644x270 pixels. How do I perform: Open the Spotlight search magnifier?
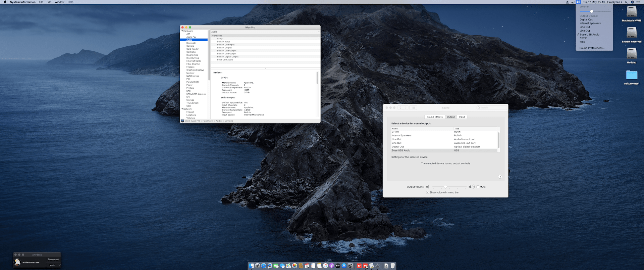626,2
